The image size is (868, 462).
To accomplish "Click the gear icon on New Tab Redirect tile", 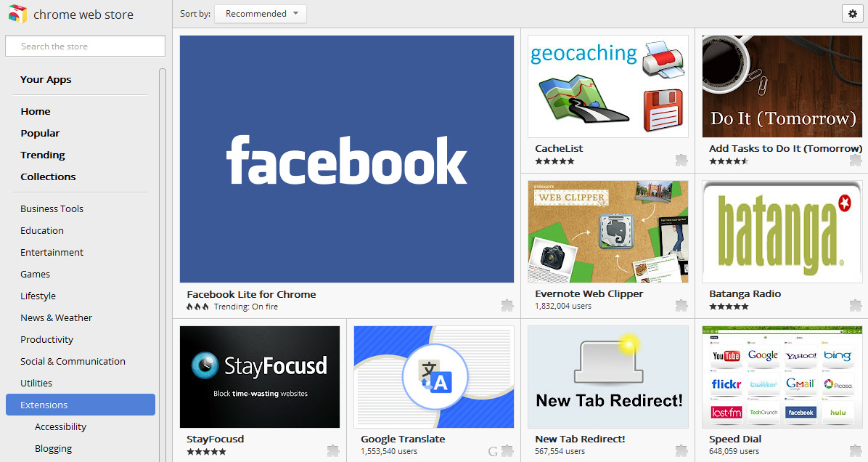I will tap(681, 450).
